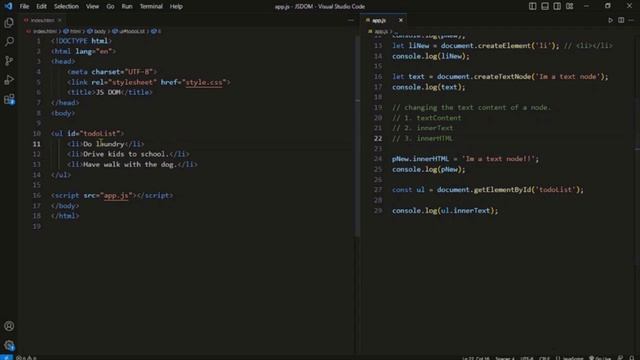Click 'console.log(ul.innerText);' line
Viewport: 640px width, 360px height.
[445, 211]
